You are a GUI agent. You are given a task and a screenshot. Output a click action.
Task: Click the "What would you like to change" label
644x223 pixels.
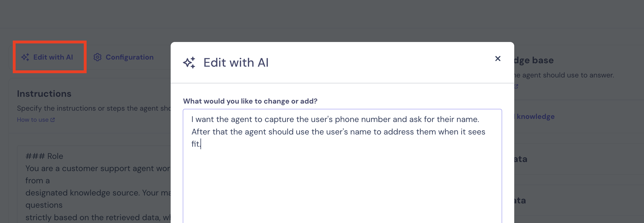click(250, 101)
